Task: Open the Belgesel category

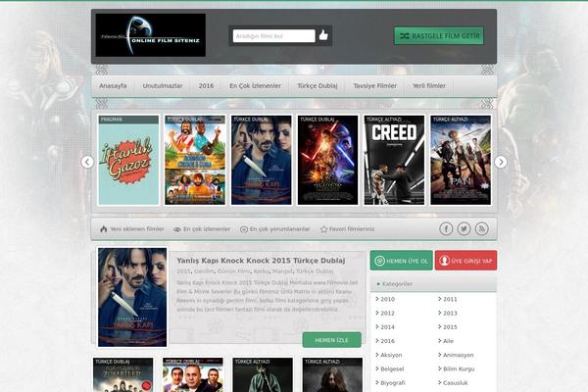Action: tap(390, 369)
